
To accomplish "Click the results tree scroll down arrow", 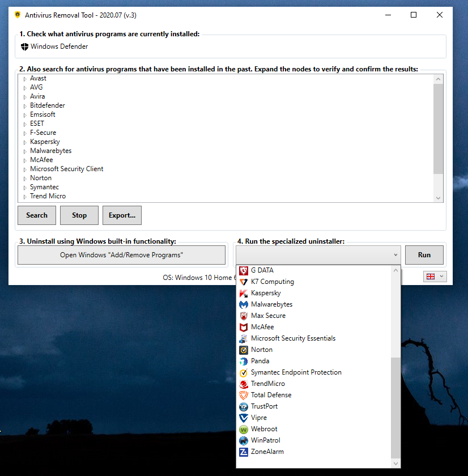I will [439, 198].
